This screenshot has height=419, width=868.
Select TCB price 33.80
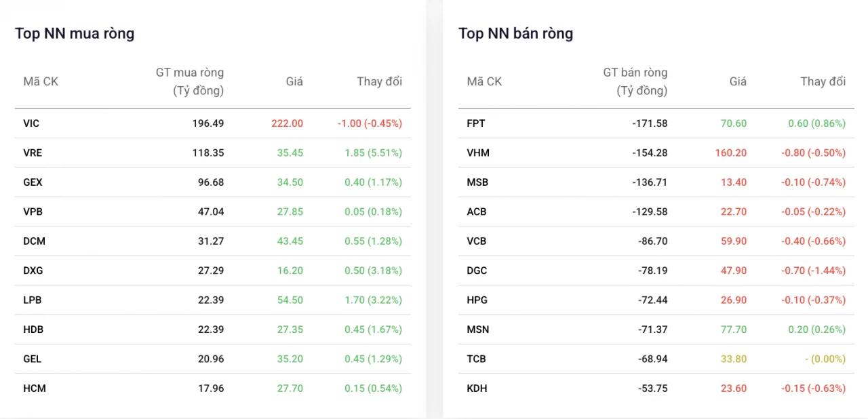pos(734,359)
